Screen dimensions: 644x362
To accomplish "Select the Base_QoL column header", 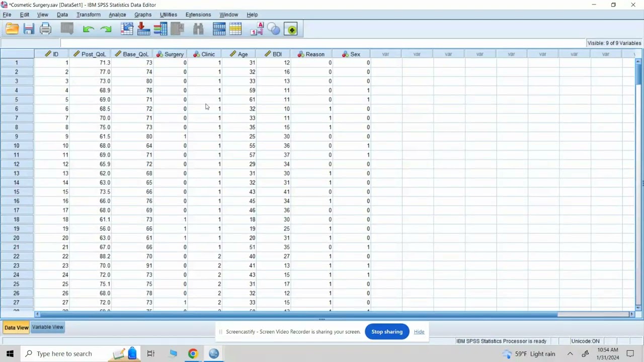I will 132,54.
